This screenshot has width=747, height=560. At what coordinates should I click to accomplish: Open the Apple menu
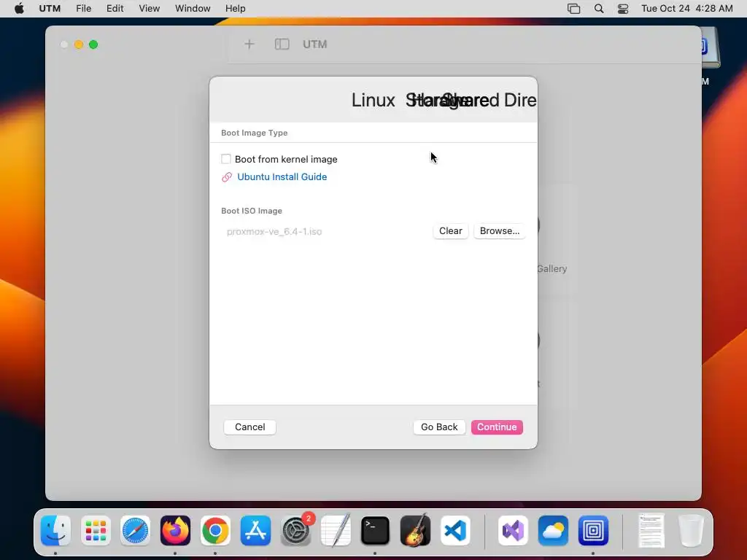(19, 9)
